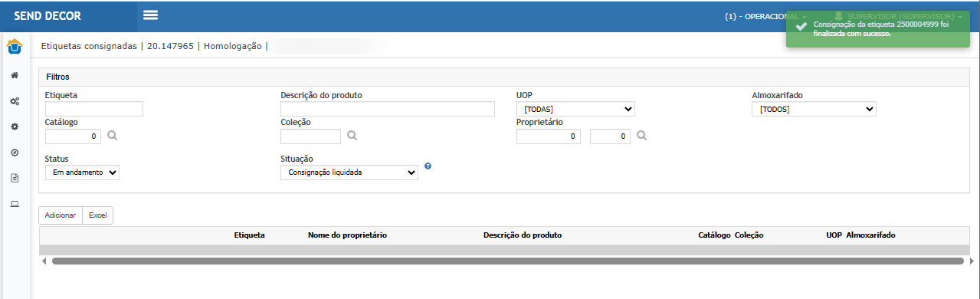Focus the Catálogo number field
Screen dimensions: 980x299
[x=73, y=136]
